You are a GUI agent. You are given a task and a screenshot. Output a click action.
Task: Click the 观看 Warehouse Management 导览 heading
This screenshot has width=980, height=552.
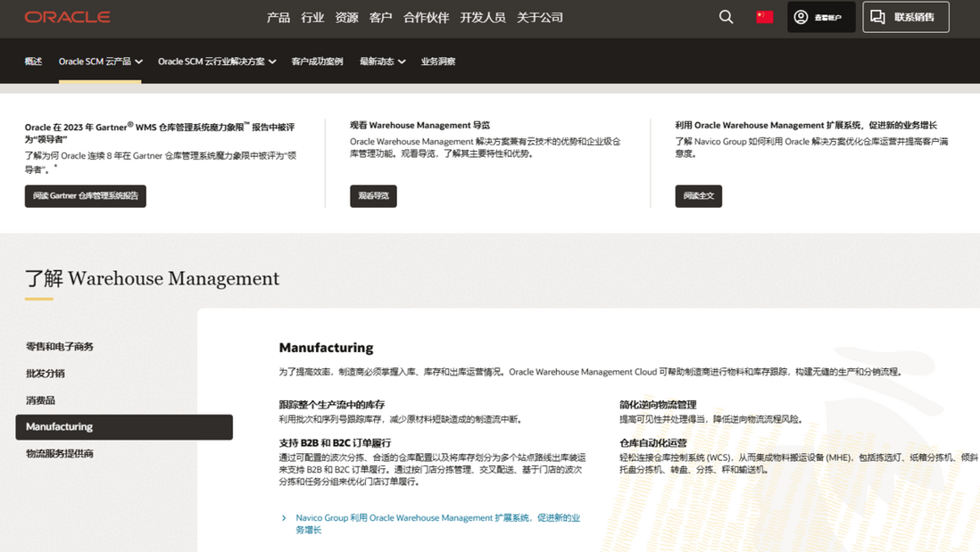coord(419,126)
